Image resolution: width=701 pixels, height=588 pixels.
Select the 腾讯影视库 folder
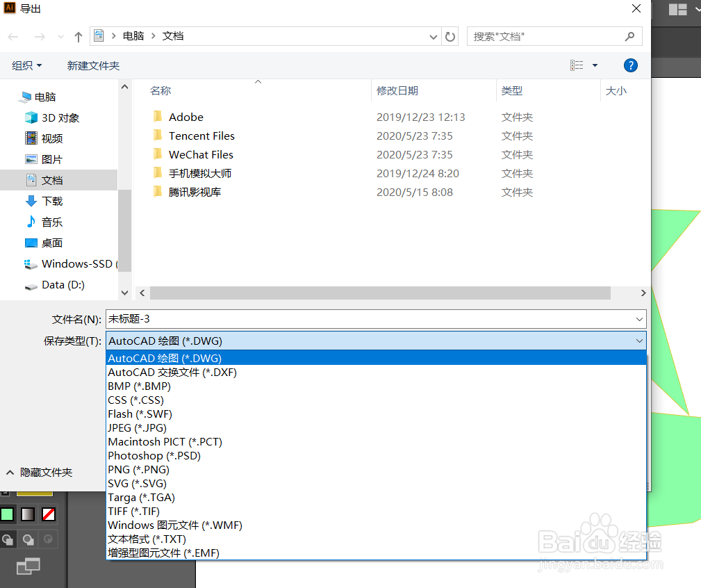coord(187,193)
